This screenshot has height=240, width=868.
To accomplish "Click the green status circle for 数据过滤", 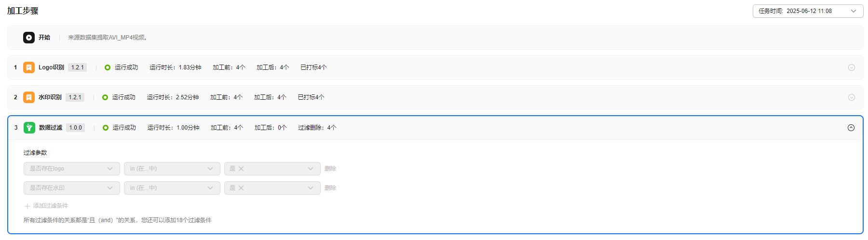I will (106, 128).
